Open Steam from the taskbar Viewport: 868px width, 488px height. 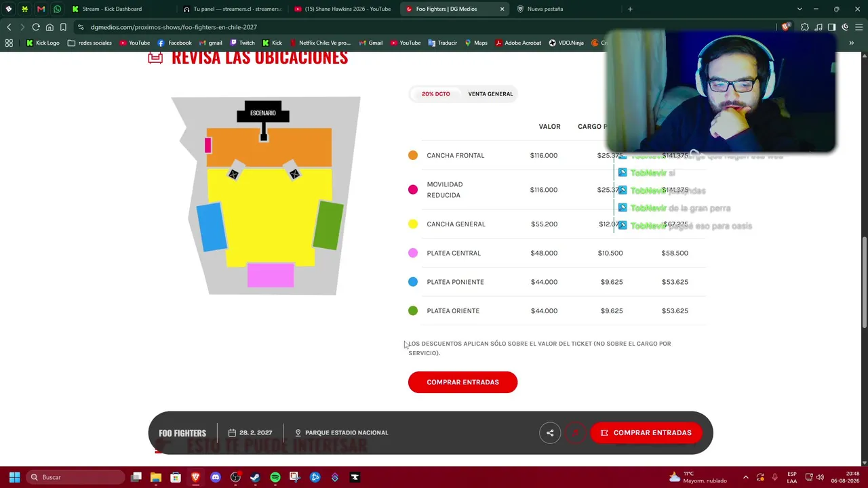pyautogui.click(x=255, y=477)
